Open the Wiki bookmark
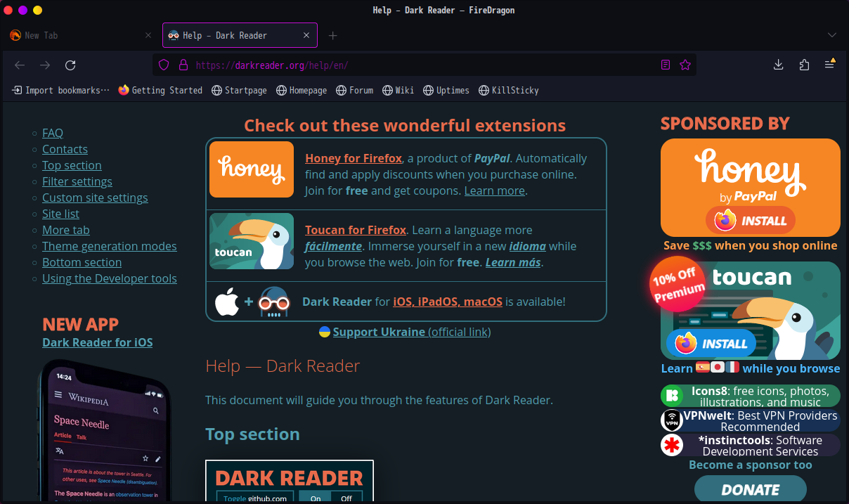Viewport: 849px width, 504px height. coord(398,90)
